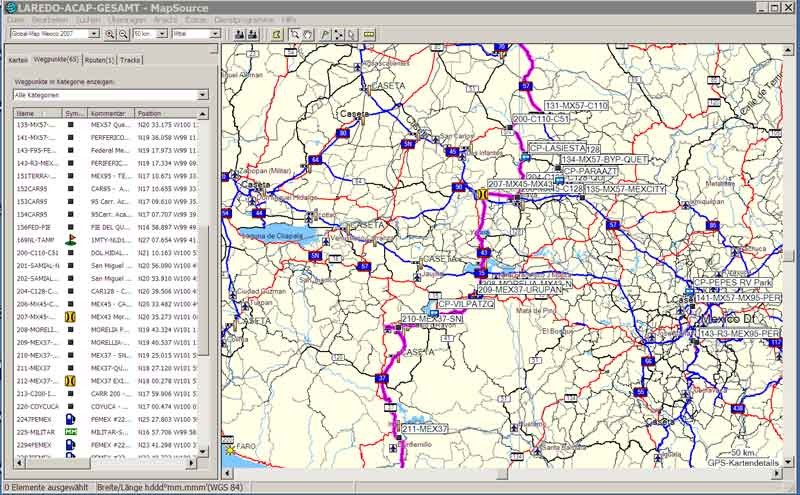The height and width of the screenshot is (495, 800).
Task: Open the Karten tab
Action: 18,60
